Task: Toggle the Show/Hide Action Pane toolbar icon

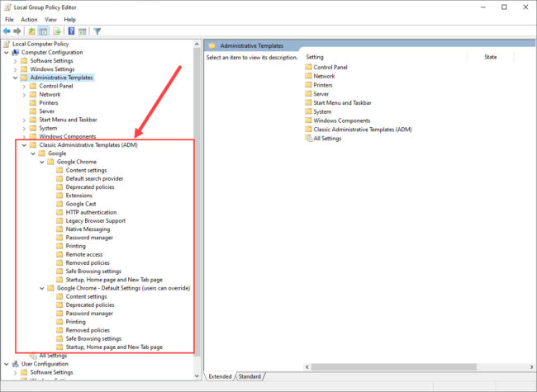Action: [x=82, y=31]
